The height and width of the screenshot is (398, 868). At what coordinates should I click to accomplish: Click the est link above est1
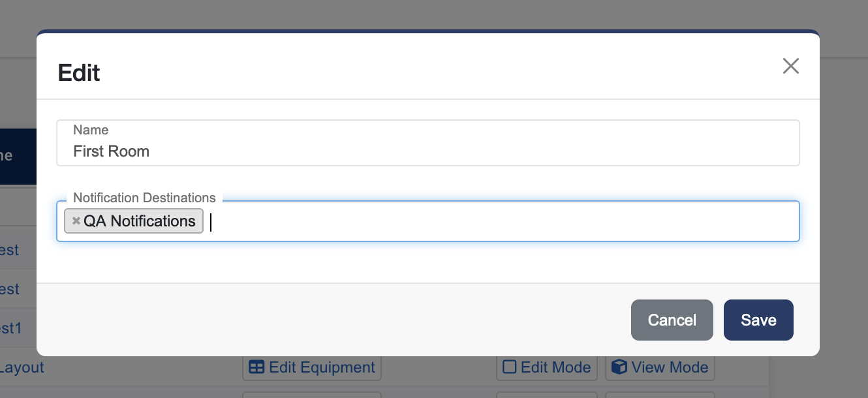point(9,289)
